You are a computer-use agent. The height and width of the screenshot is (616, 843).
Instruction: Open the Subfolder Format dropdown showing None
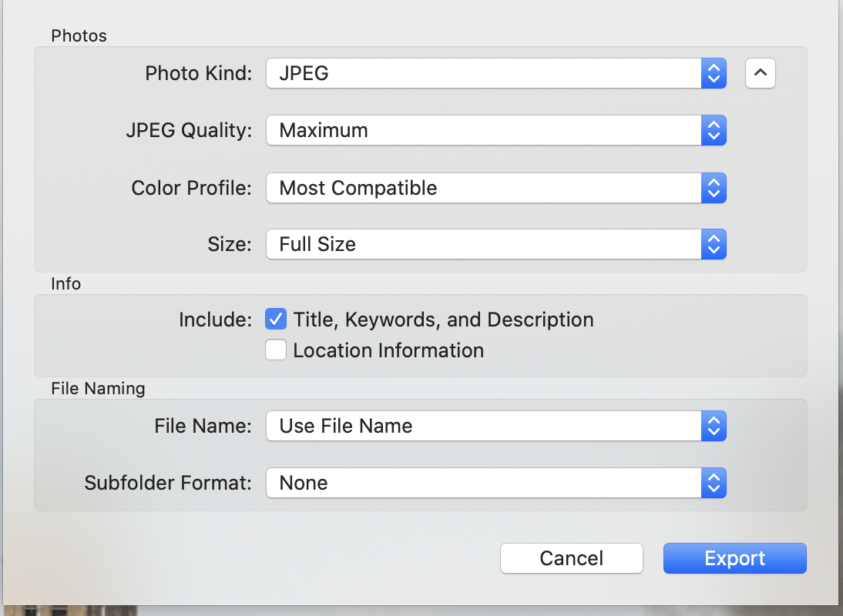coord(484,483)
